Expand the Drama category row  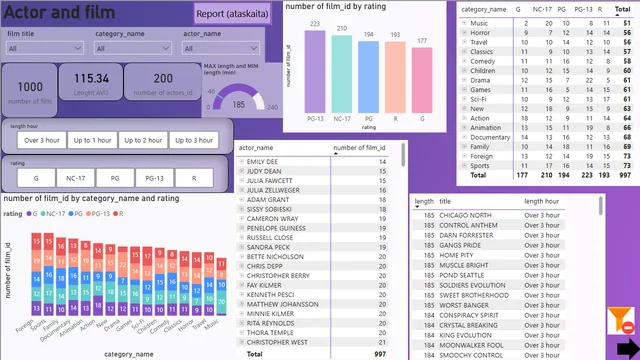click(464, 80)
